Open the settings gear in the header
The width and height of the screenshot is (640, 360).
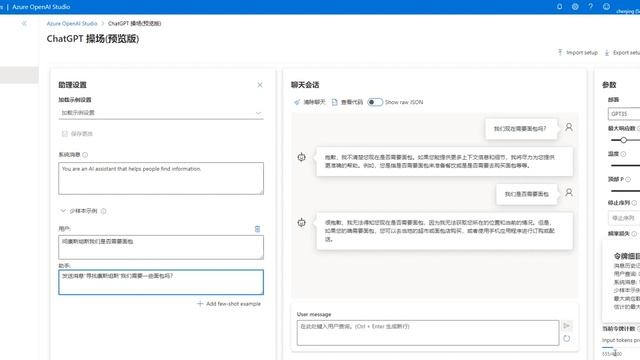(x=575, y=7)
